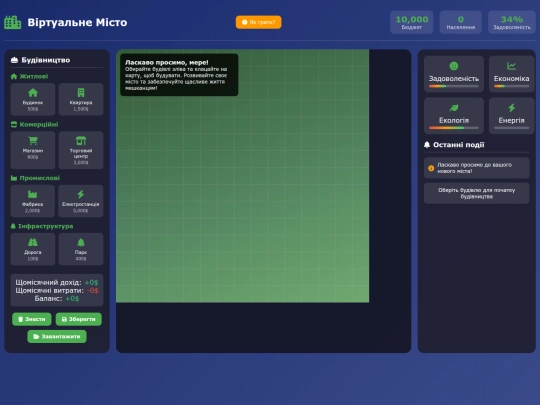Click the Знести demolish button
The image size is (540, 405).
tap(32, 319)
